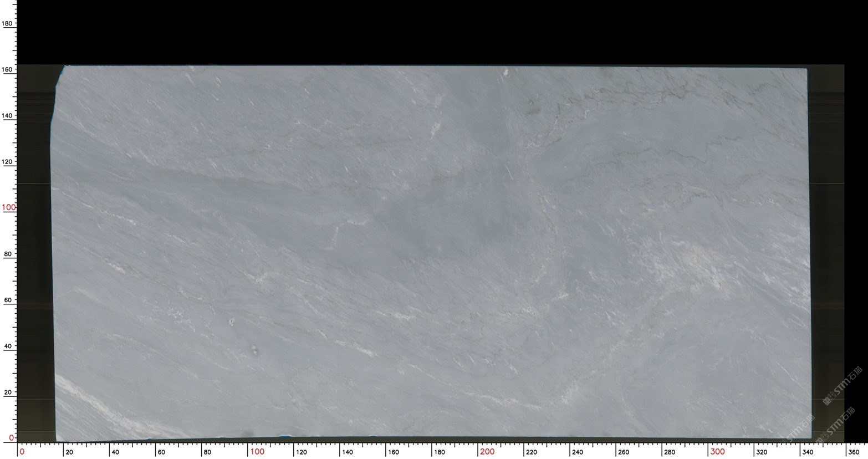
Task: Select the 140 label on vertical ruler
Action: (x=8, y=115)
